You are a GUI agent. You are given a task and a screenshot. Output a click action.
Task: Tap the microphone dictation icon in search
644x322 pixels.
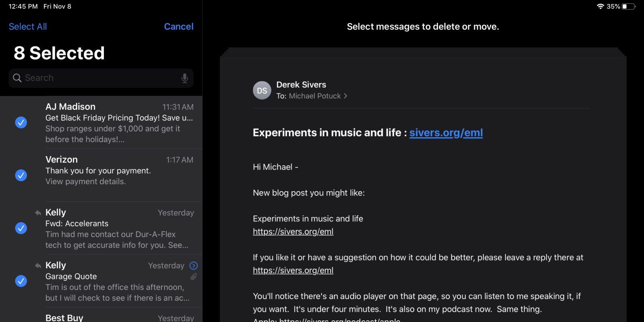pyautogui.click(x=184, y=78)
